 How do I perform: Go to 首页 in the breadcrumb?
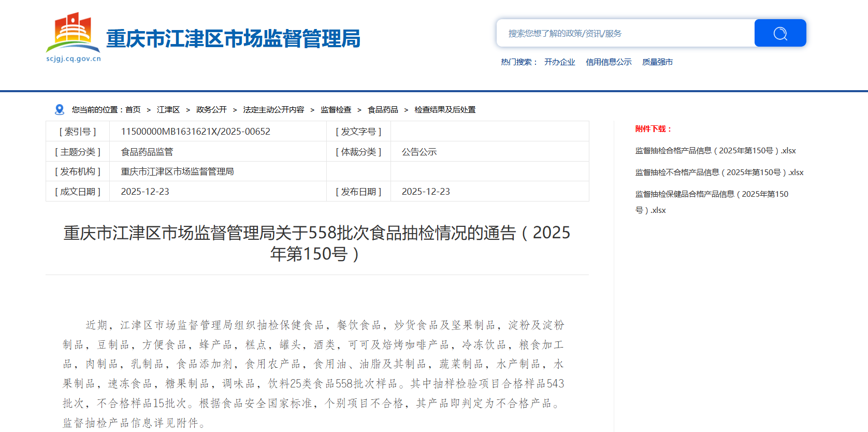[x=133, y=109]
